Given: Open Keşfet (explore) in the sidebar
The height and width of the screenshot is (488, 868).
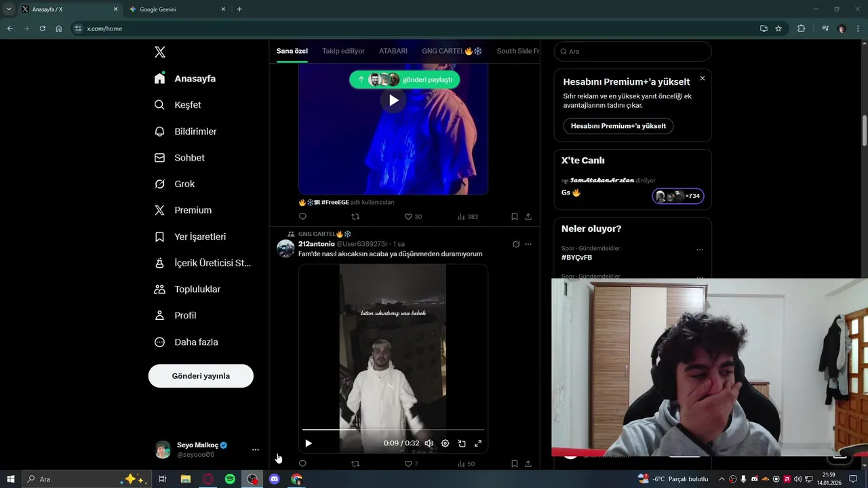Looking at the screenshot, I should [178, 105].
